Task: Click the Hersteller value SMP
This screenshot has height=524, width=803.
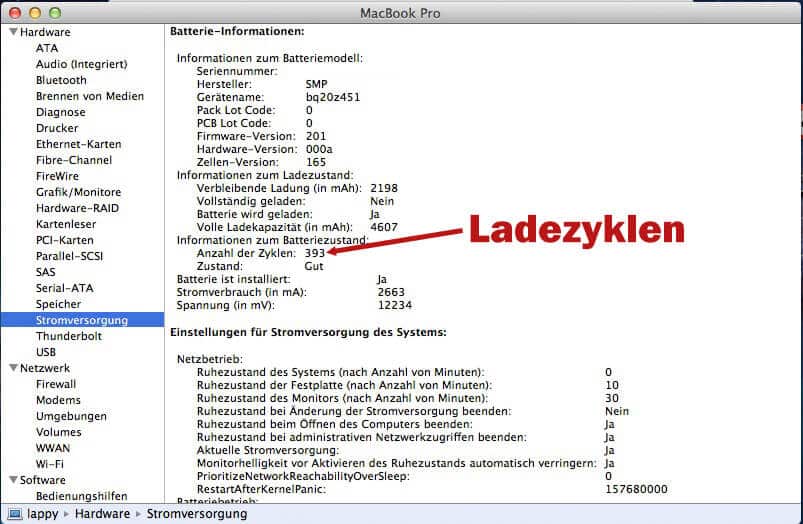Action: (316, 84)
